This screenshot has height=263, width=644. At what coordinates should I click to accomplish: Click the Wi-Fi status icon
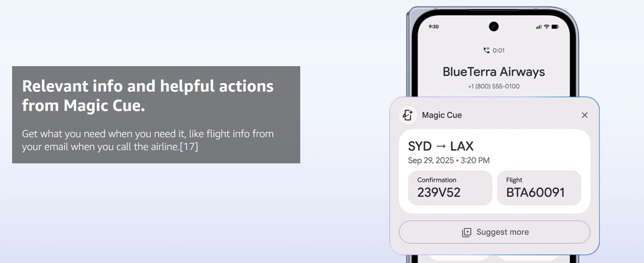pyautogui.click(x=546, y=27)
